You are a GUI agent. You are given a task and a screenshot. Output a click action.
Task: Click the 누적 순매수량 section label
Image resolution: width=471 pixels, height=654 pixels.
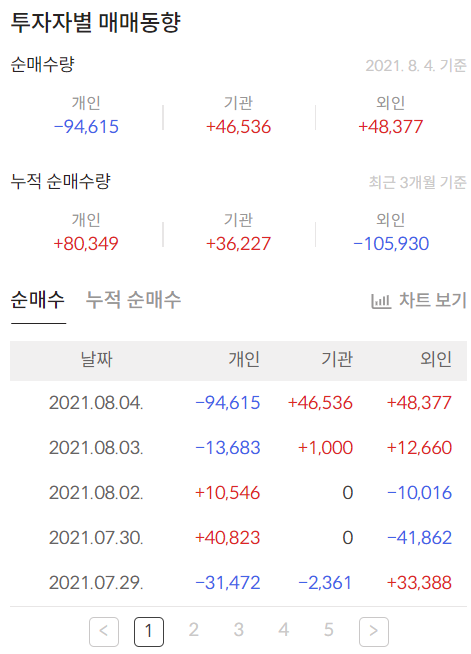pyautogui.click(x=60, y=181)
